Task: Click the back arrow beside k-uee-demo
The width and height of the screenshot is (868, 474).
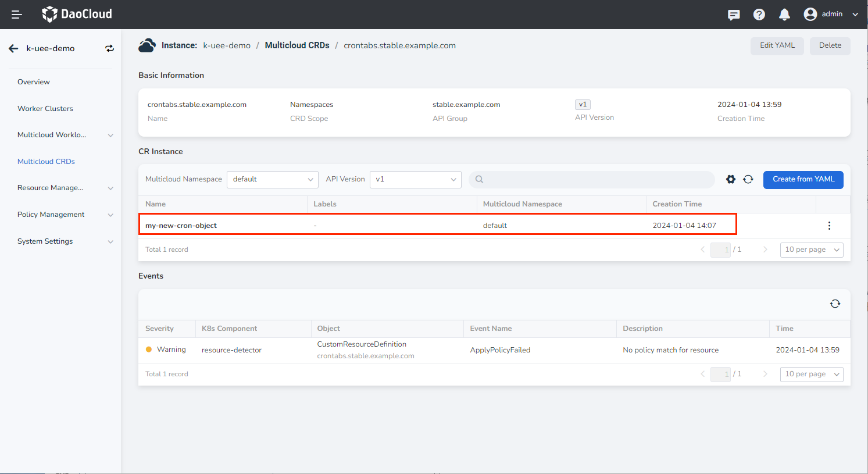Action: (13, 49)
